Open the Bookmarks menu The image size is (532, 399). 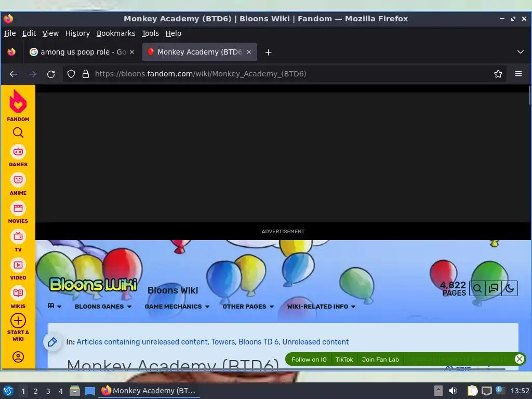pos(116,33)
